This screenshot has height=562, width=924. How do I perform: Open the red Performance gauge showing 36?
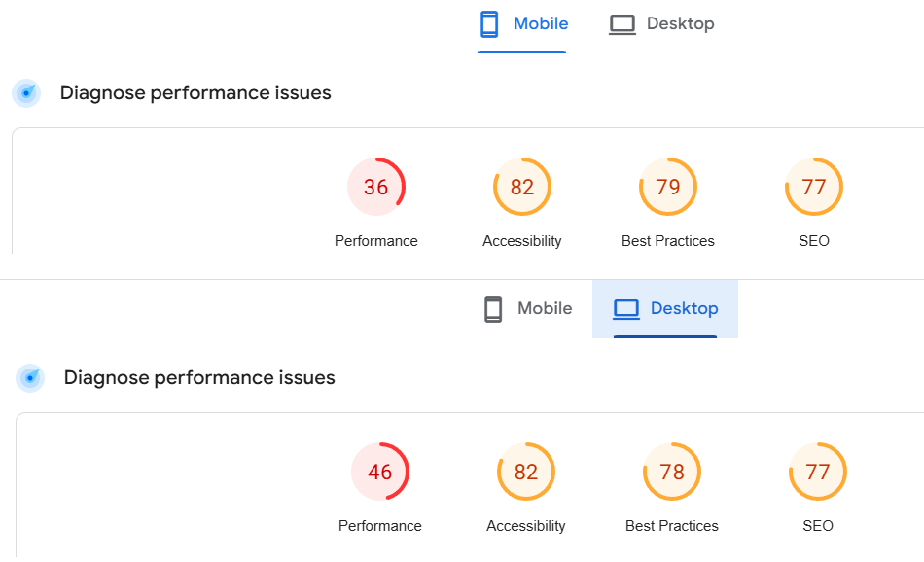(376, 187)
